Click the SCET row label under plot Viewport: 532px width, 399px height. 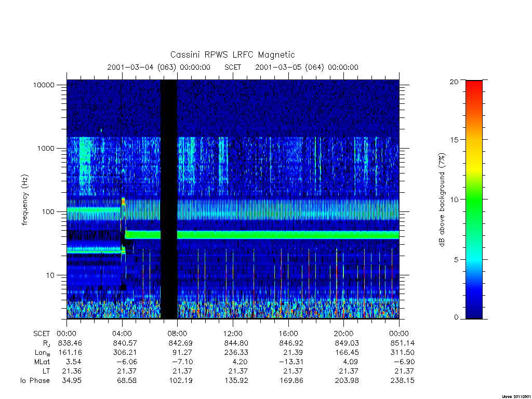coord(42,334)
